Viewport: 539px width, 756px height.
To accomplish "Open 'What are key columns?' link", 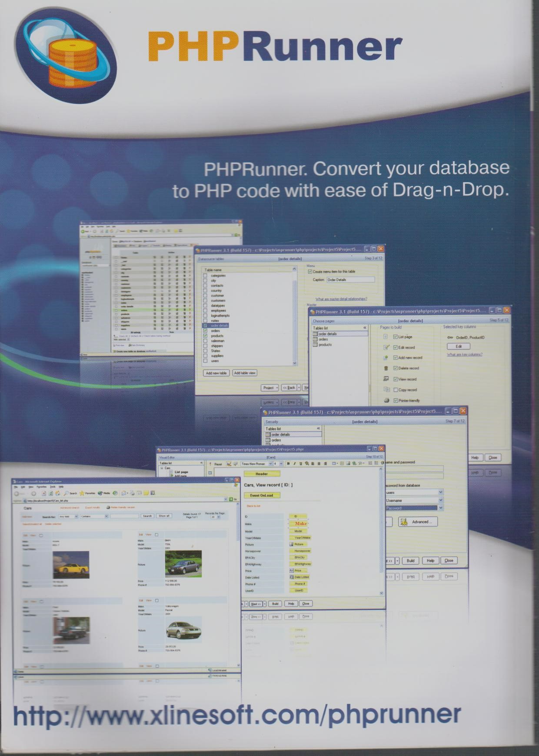I will point(465,354).
